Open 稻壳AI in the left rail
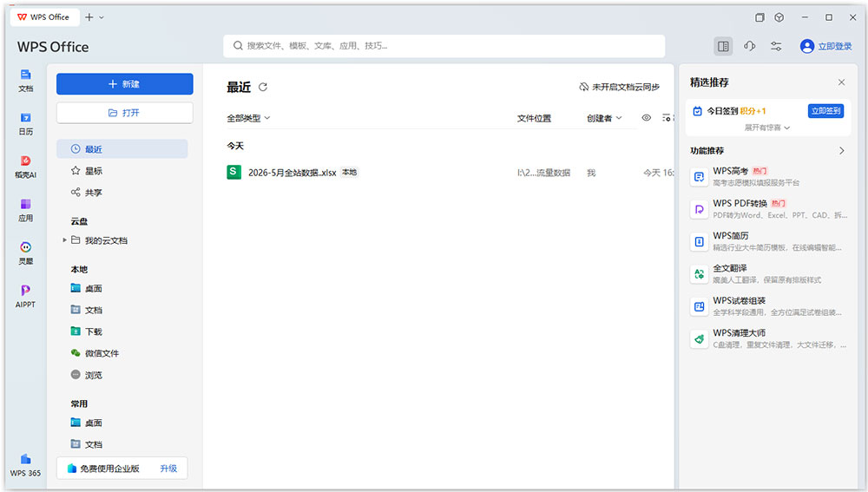 tap(25, 167)
